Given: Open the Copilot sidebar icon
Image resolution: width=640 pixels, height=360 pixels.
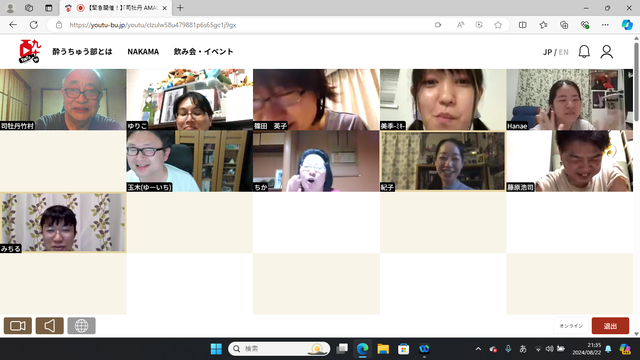Looking at the screenshot, I should coord(627,25).
